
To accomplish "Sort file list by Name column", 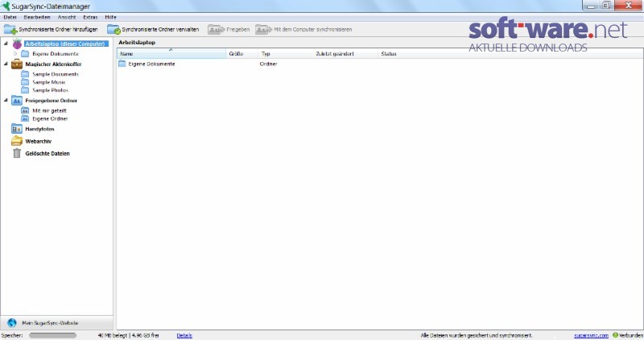I will [x=171, y=54].
